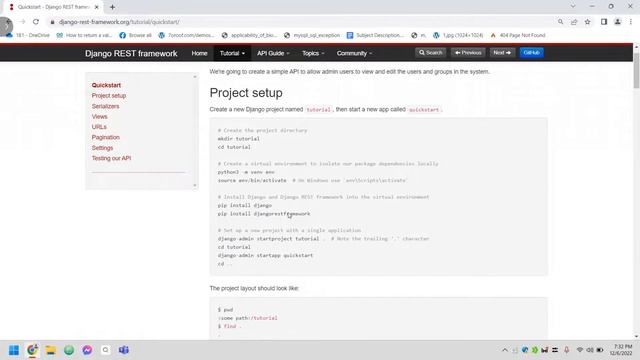The image size is (640, 360).
Task: Click 'django-admin startapp quickstart' line
Action: tap(265, 256)
